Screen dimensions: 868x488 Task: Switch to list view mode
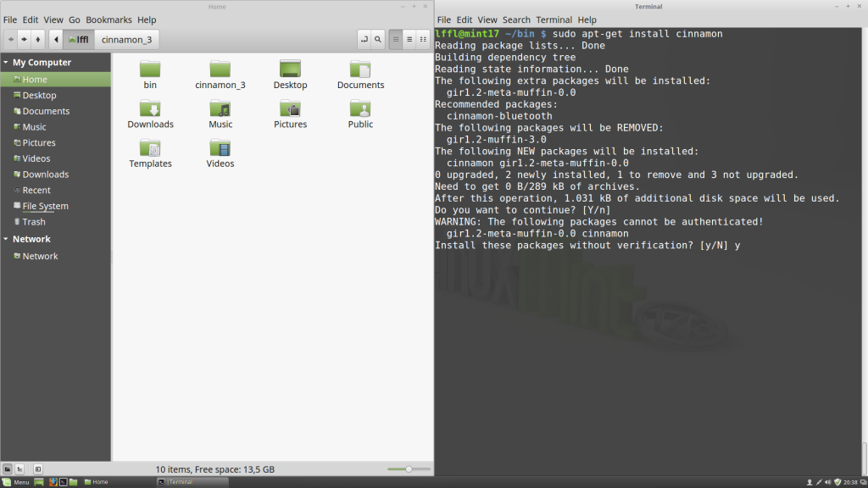409,39
